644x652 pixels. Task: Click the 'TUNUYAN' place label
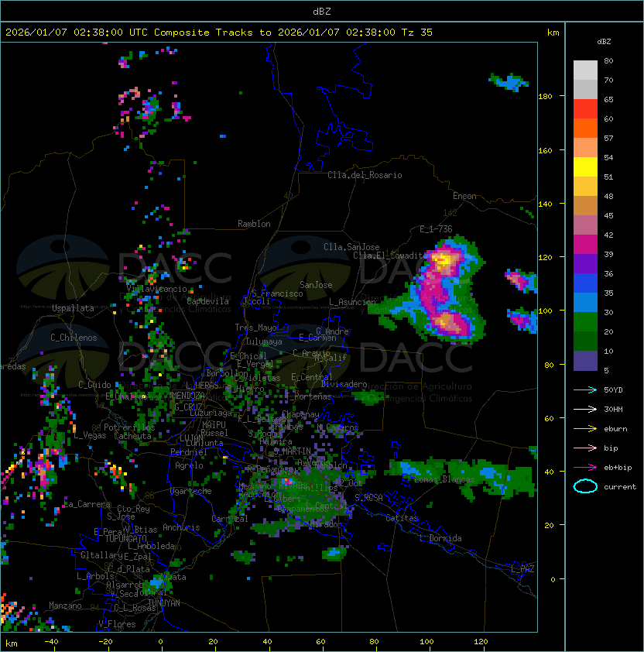tap(164, 603)
